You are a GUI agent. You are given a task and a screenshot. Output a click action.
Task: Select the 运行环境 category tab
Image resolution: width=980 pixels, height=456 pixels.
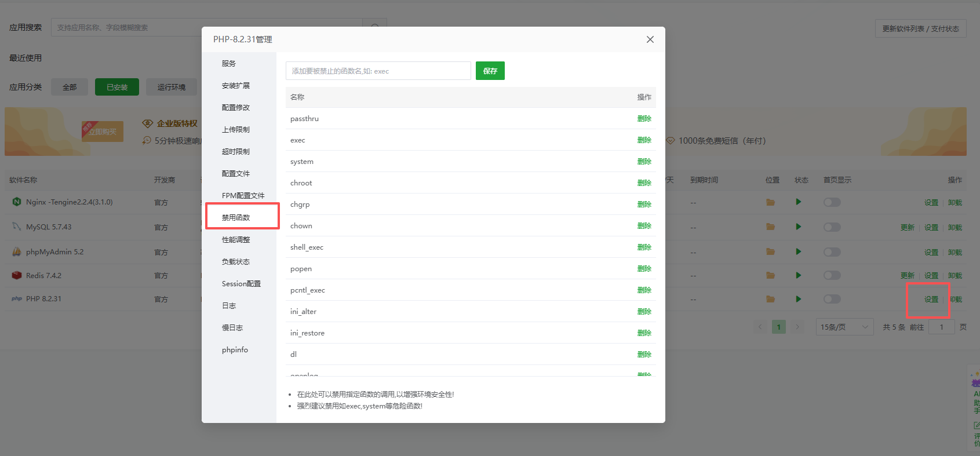click(x=172, y=87)
